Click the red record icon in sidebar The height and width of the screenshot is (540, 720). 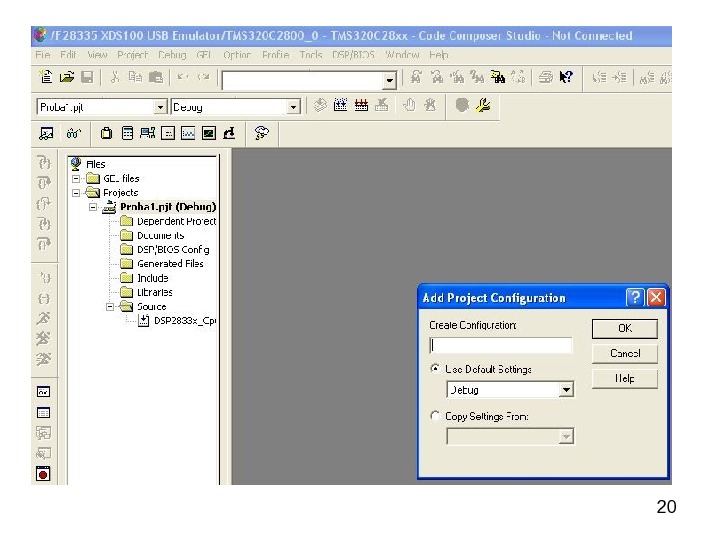pos(43,473)
